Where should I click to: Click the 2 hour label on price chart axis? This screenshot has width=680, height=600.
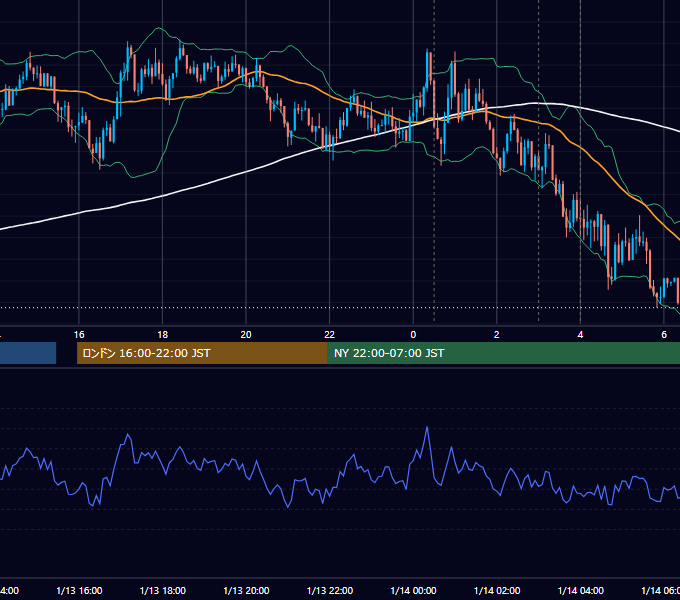tap(497, 335)
